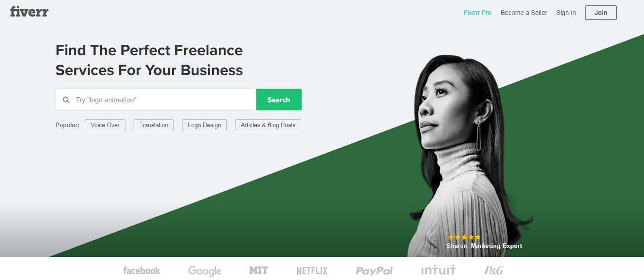Viewport: 644px width, 280px height.
Task: Open the Become a Seller page
Action: [x=524, y=13]
